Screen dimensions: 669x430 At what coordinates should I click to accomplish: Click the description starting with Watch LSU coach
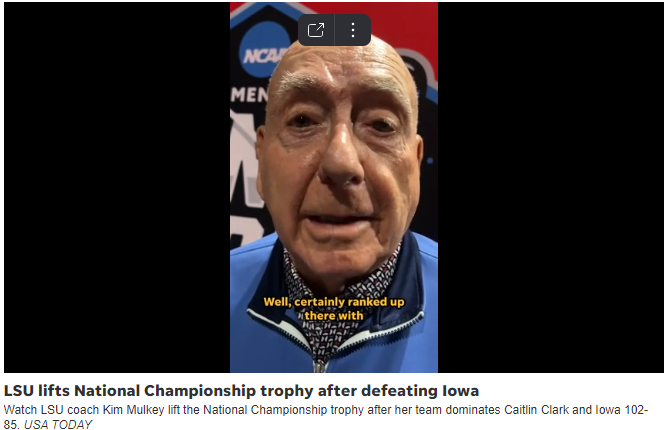tap(326, 417)
